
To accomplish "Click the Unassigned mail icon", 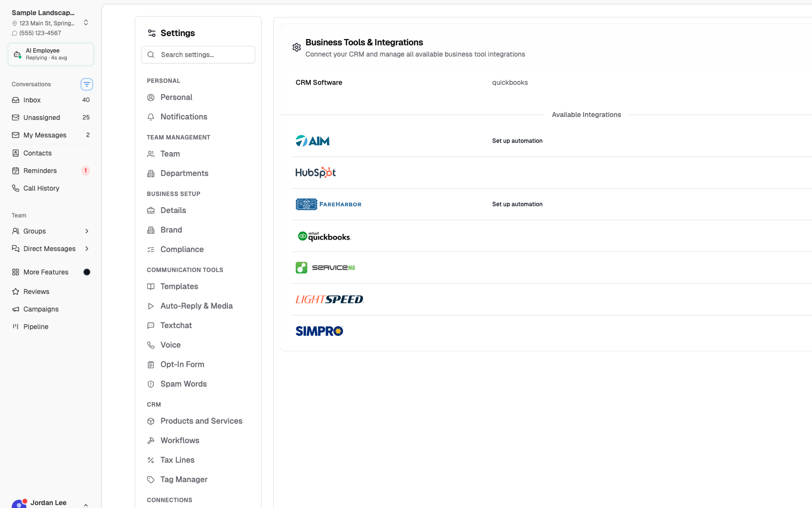I will tap(16, 117).
